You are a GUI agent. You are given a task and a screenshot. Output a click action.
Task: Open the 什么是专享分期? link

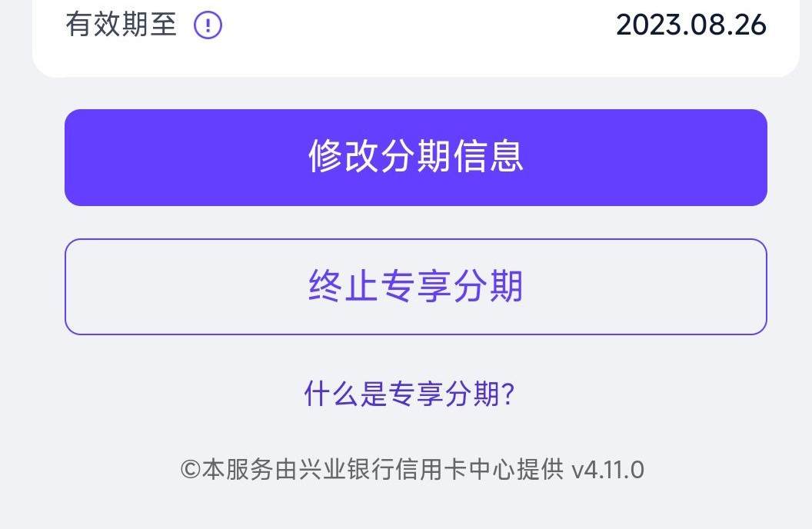[409, 394]
